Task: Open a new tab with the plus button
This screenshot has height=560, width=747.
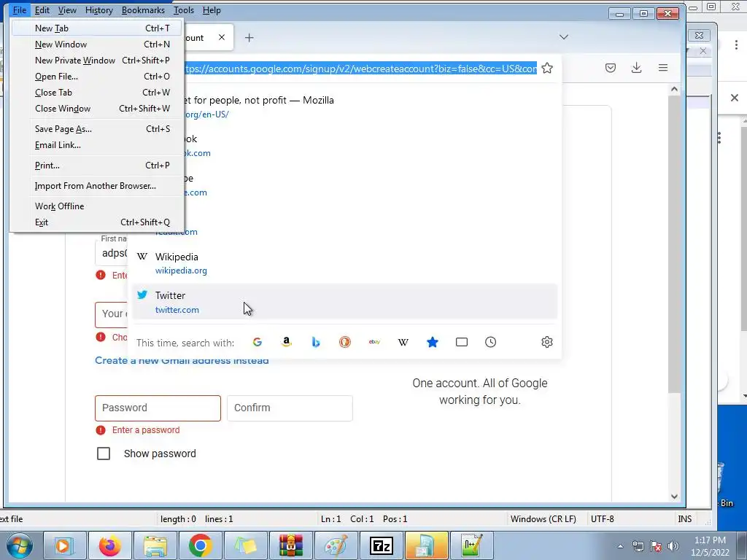Action: pyautogui.click(x=249, y=38)
